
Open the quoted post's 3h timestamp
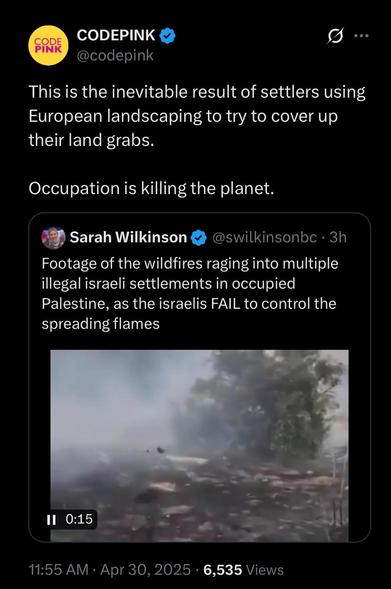pyautogui.click(x=338, y=237)
